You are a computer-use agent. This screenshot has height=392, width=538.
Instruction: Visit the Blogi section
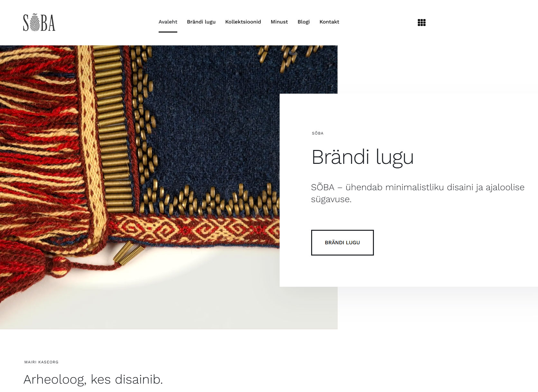(x=304, y=22)
